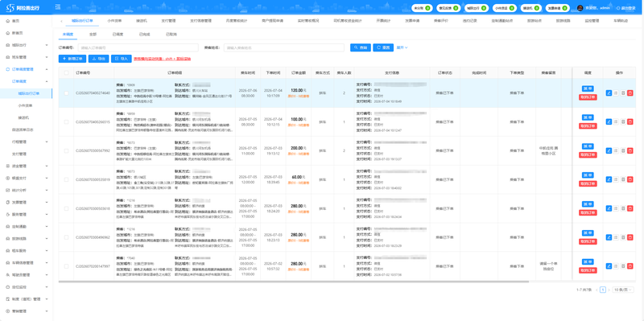Screen dimensions: 644x321
Task: Expand the 营销管理 sidebar menu chevron
Action: tap(47, 311)
